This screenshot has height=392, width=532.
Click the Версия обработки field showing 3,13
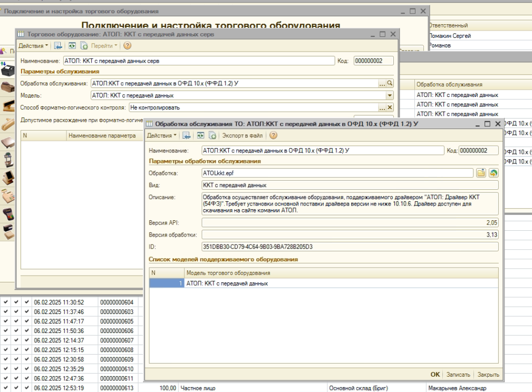350,234
